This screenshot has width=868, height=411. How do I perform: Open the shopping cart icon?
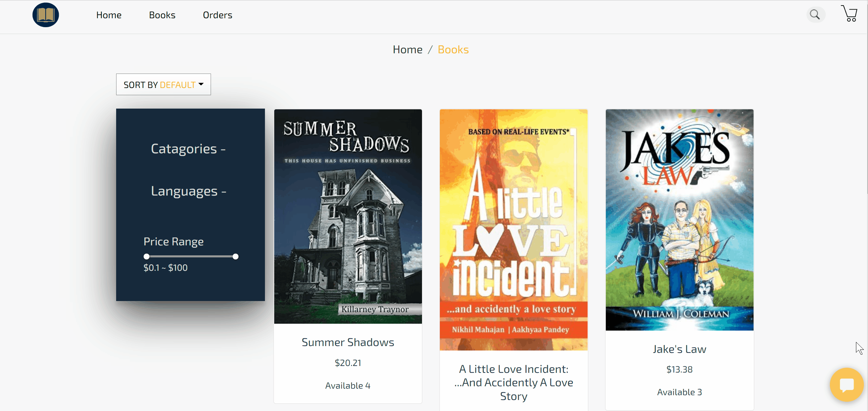[849, 14]
